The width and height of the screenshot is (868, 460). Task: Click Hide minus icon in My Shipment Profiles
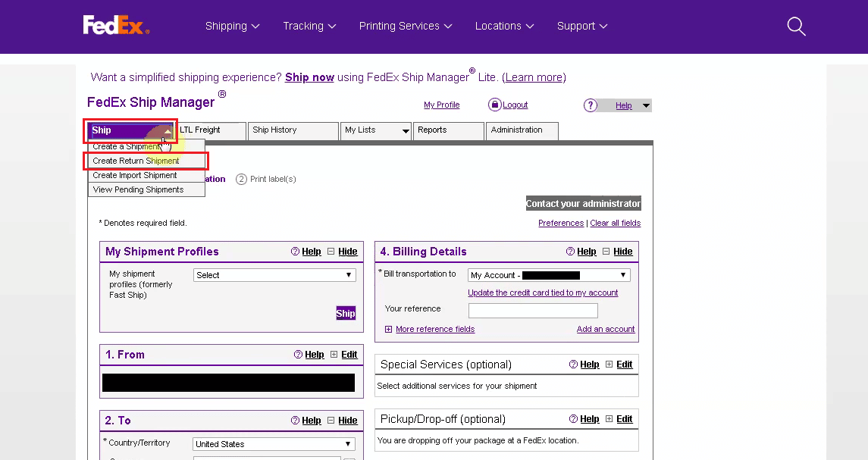click(x=331, y=252)
